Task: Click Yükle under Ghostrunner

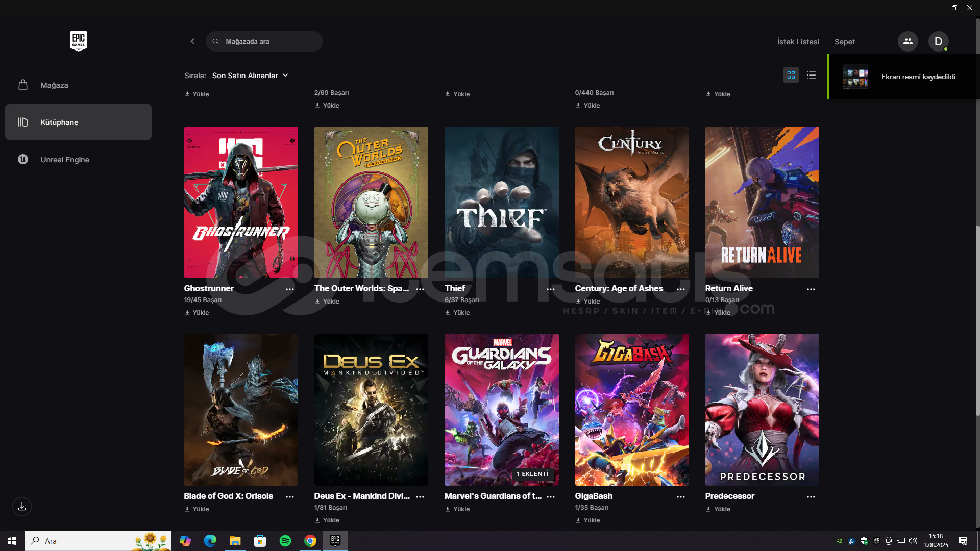Action: point(197,313)
